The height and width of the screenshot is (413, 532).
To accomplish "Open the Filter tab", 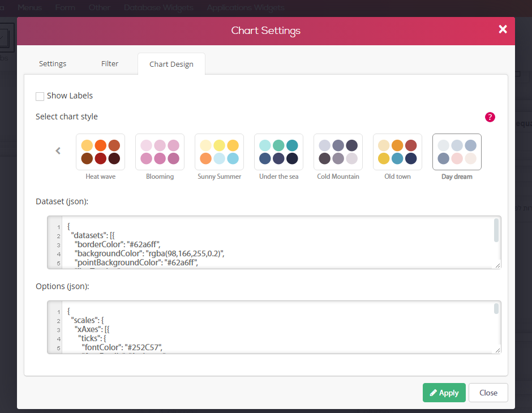I will pyautogui.click(x=110, y=64).
